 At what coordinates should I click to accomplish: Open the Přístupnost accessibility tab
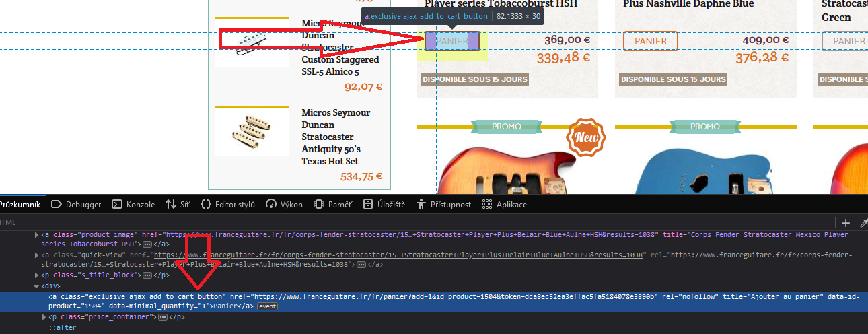443,204
